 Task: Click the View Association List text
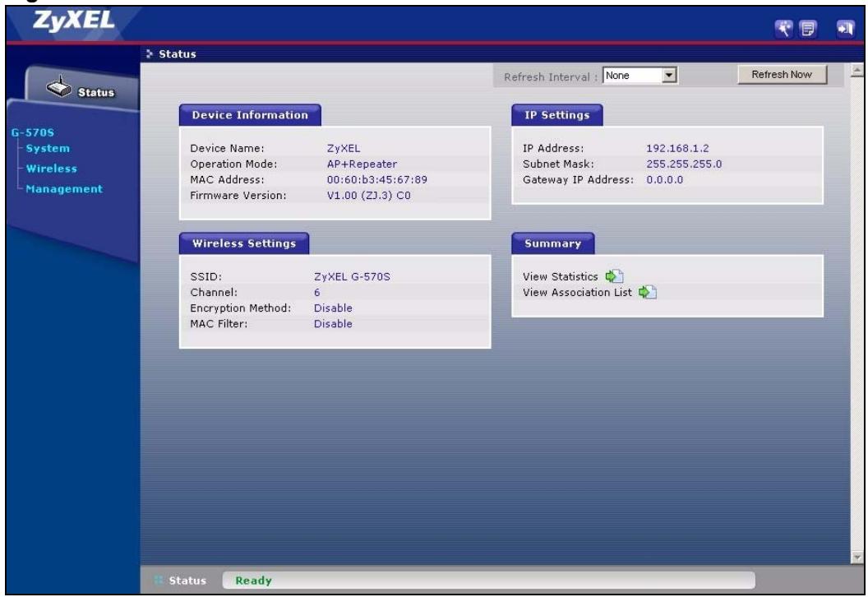[x=577, y=293]
